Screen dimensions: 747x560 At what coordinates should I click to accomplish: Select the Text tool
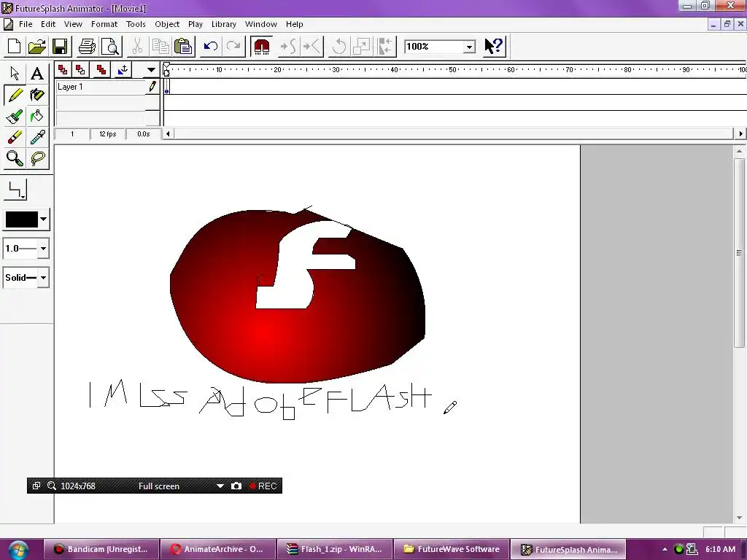pos(37,74)
